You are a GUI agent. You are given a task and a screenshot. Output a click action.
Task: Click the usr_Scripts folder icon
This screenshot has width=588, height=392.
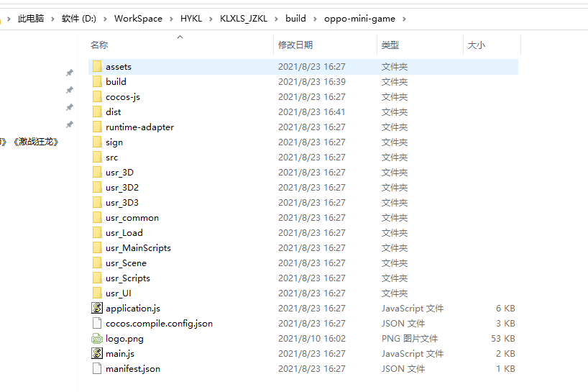tap(97, 278)
